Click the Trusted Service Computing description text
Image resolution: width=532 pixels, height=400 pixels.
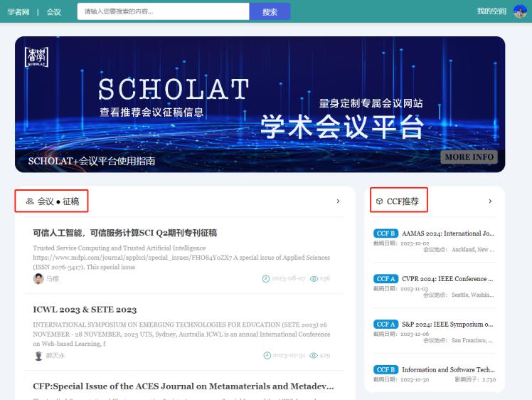pyautogui.click(x=181, y=258)
